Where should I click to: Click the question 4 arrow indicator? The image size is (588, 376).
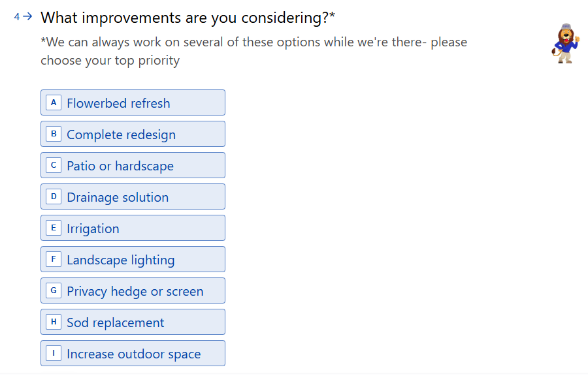pyautogui.click(x=27, y=17)
